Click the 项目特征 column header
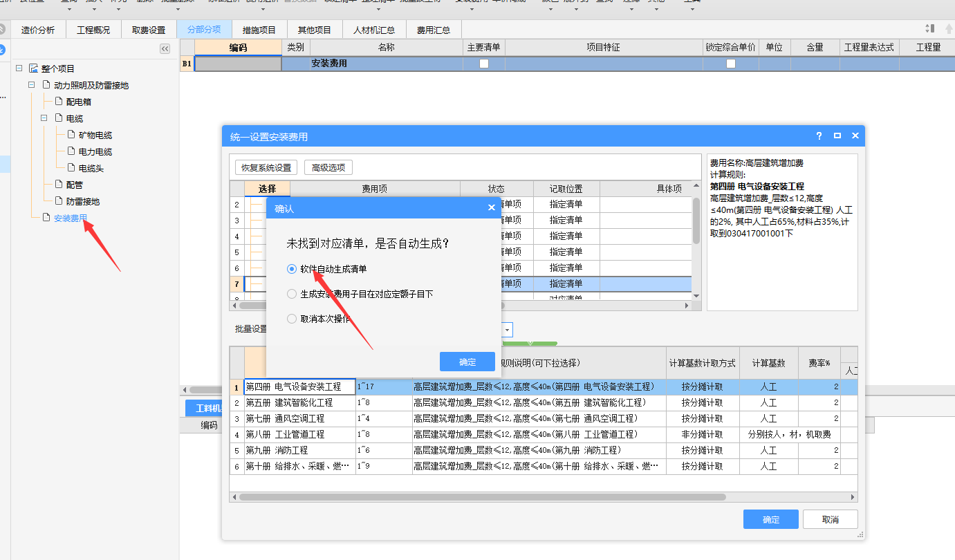This screenshot has width=955, height=560. [x=603, y=47]
